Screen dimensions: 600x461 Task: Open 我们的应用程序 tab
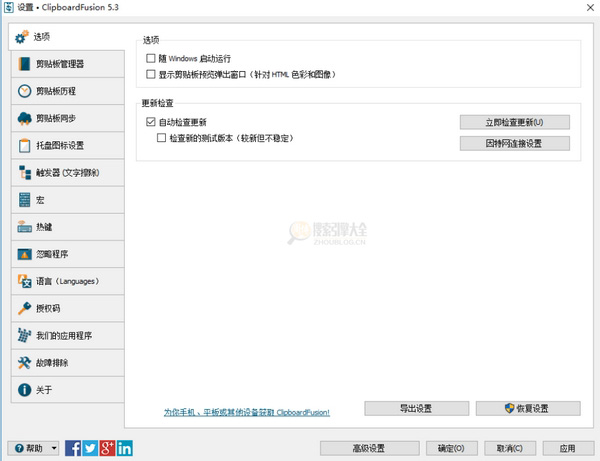click(68, 336)
